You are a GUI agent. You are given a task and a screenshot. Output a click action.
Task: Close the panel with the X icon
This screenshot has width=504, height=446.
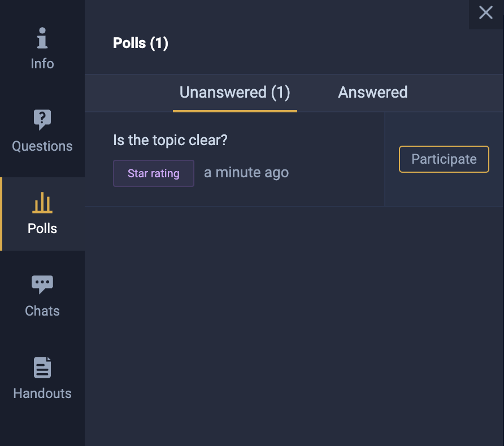coord(486,13)
